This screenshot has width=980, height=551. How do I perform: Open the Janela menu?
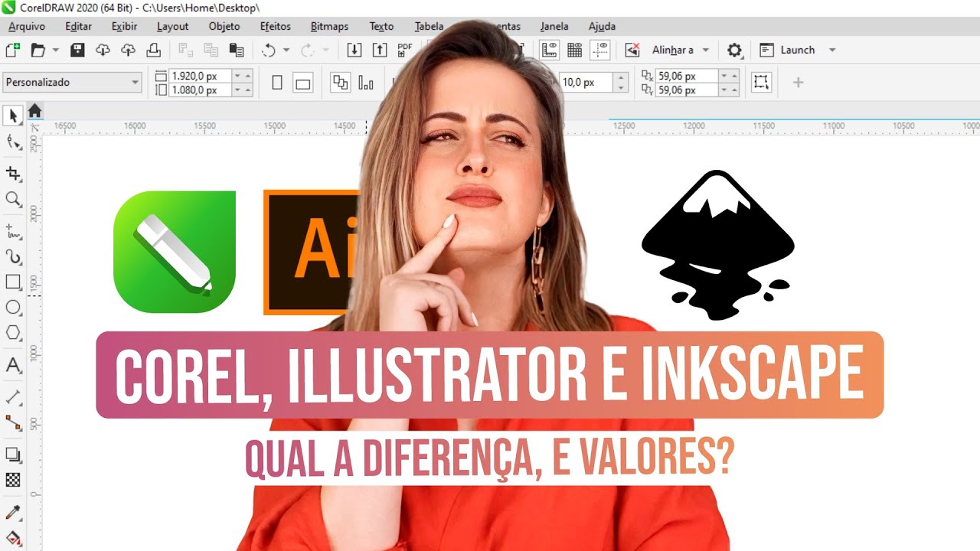coord(554,26)
